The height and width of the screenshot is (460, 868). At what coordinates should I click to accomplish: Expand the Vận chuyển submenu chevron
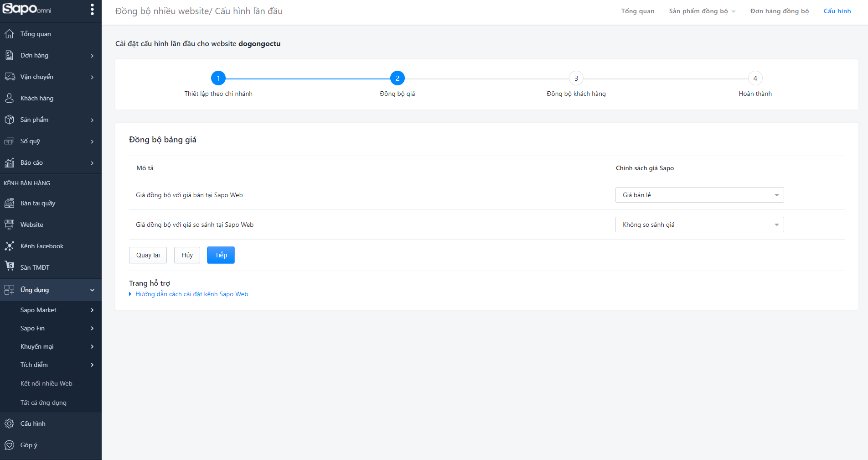(92, 77)
